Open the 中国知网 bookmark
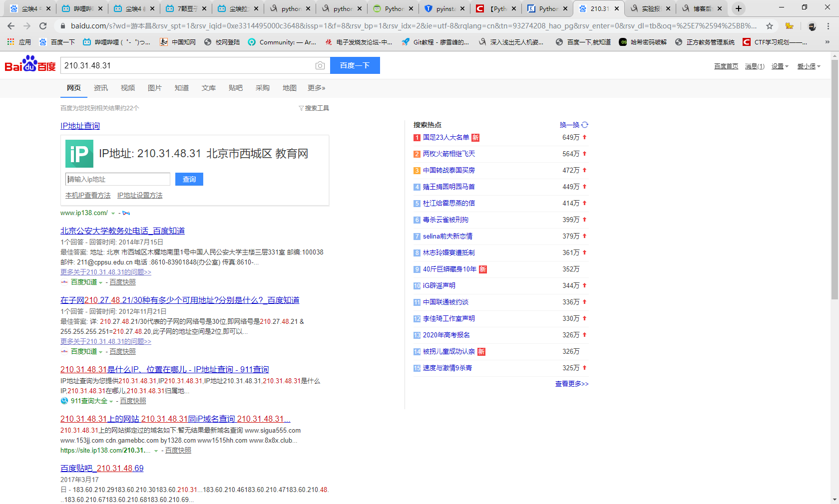Screen dimensions: 839x504 [x=178, y=42]
